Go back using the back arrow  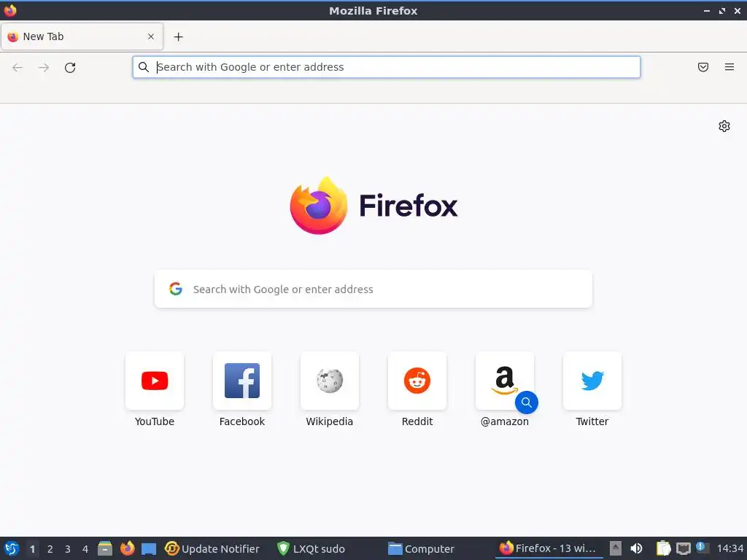[x=18, y=68]
